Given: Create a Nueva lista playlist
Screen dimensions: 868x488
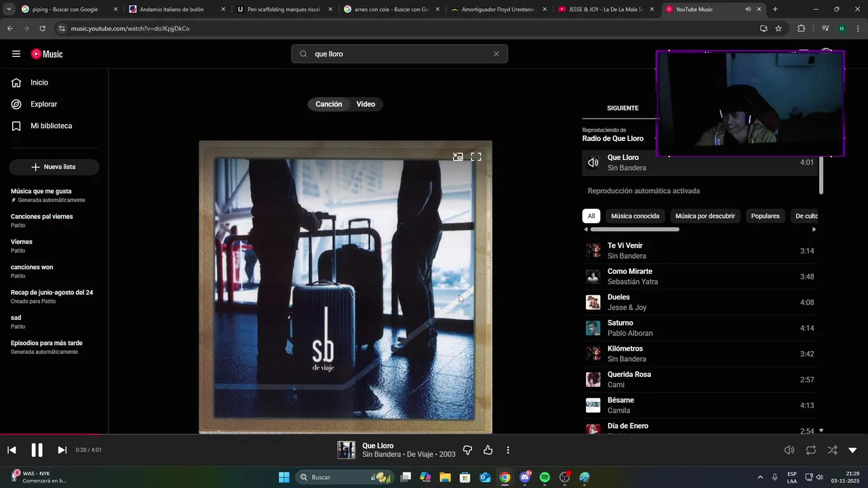Looking at the screenshot, I should [54, 167].
